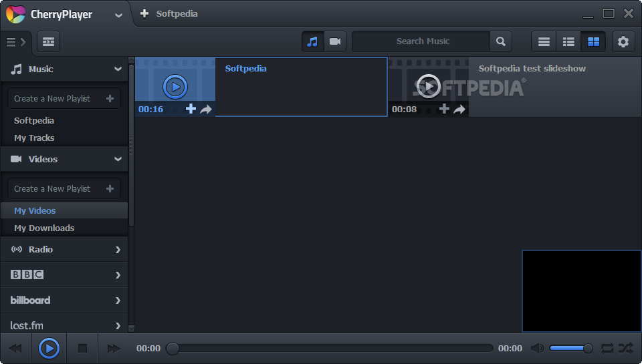
Task: Open the CherryPlayer logo menu dropdown
Action: 119,15
